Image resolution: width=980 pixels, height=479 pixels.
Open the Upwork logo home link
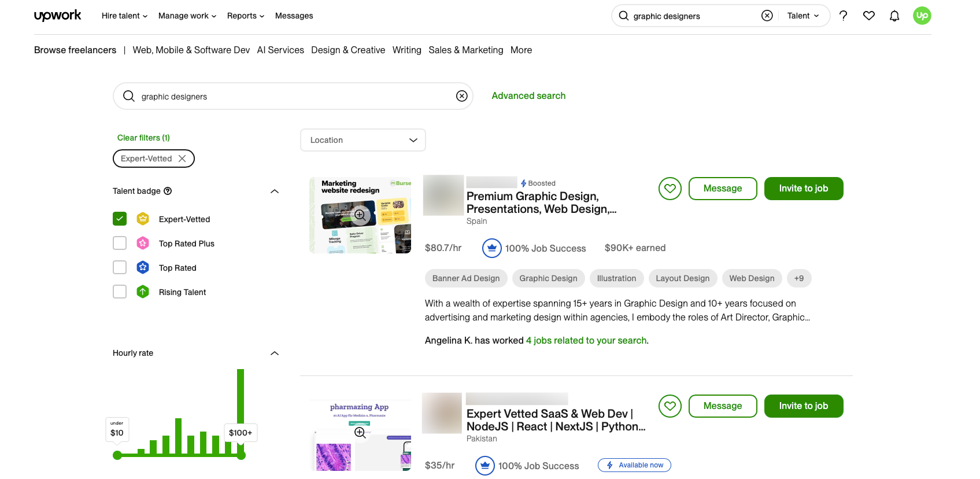(57, 16)
